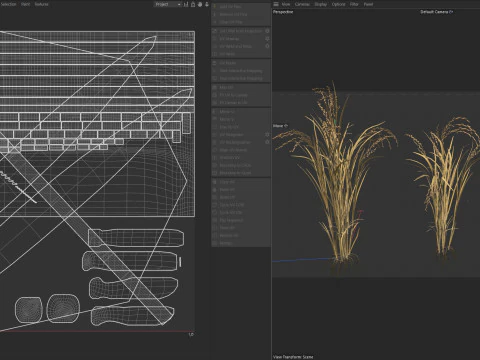Click the UV Weld command icon

click(x=215, y=54)
